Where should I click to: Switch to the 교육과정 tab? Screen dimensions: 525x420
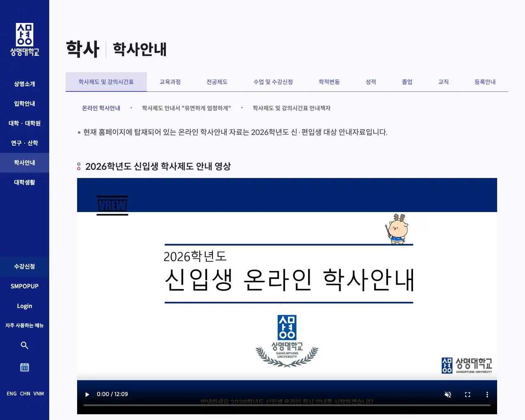pyautogui.click(x=170, y=82)
